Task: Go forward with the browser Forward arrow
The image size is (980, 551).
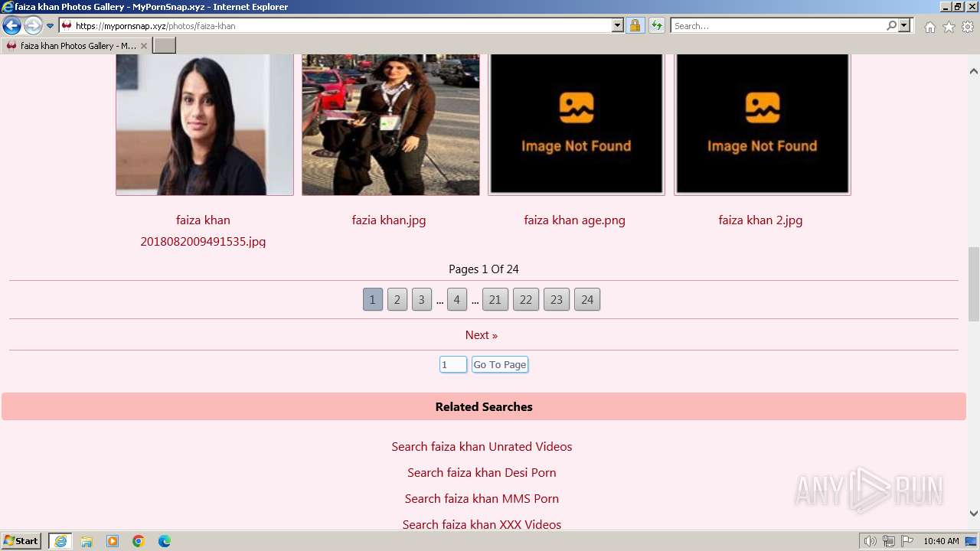Action: (33, 26)
